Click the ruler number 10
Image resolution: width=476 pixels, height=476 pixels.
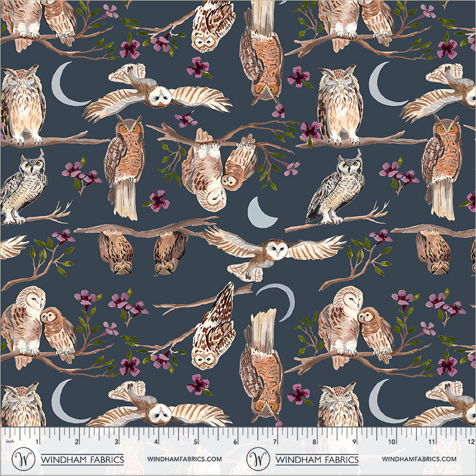(x=392, y=441)
